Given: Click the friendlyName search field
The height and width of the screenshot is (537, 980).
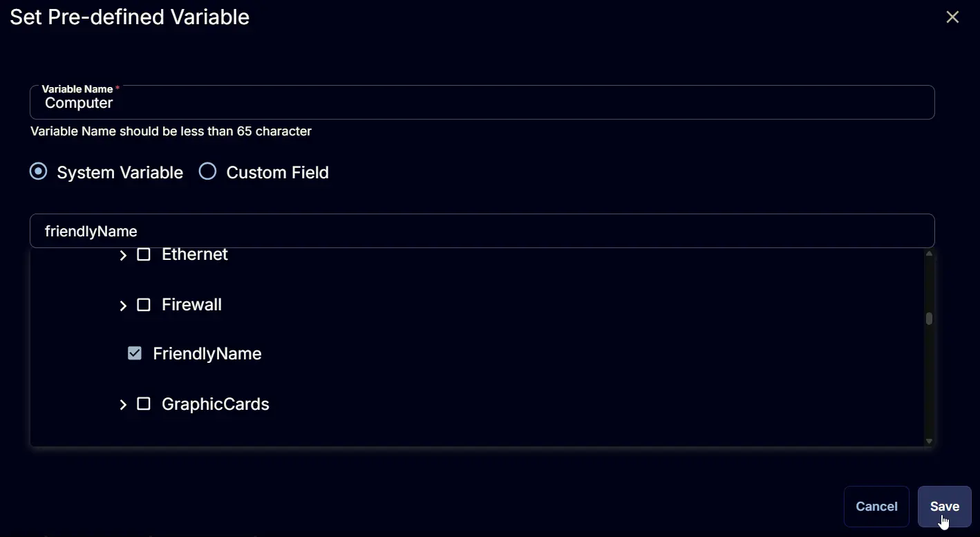Looking at the screenshot, I should (482, 231).
